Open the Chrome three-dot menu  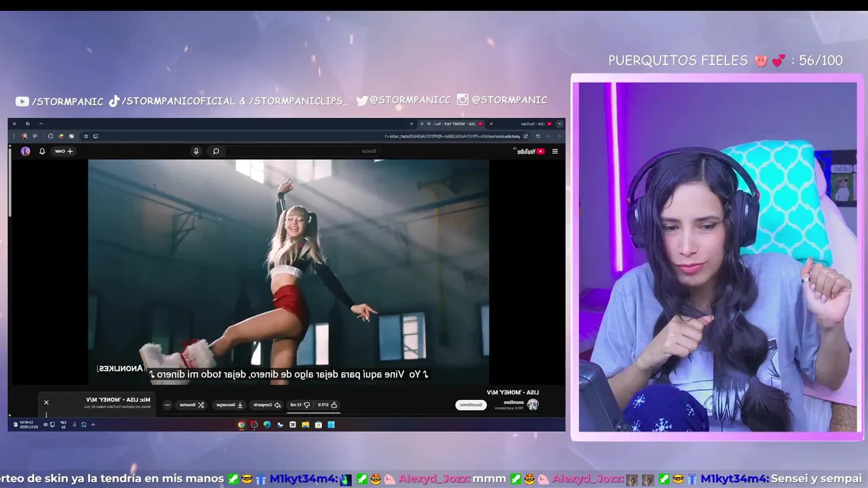[14, 136]
